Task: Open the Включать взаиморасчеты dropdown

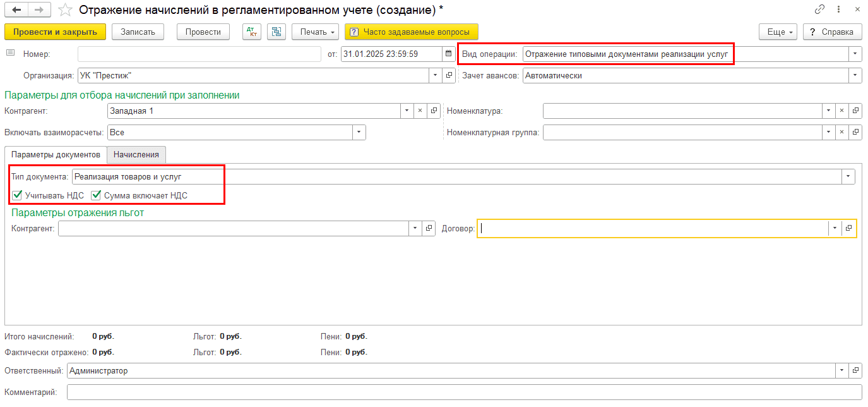Action: (x=359, y=133)
